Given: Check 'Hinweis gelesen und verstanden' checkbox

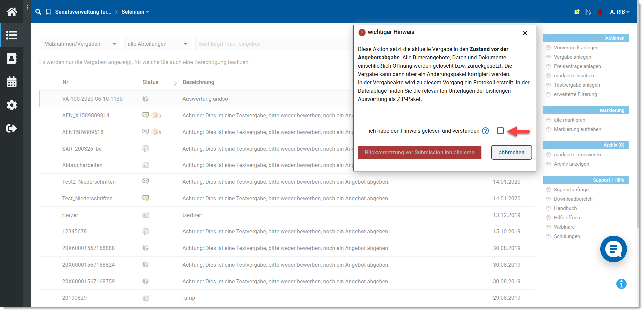Looking at the screenshot, I should coord(500,131).
